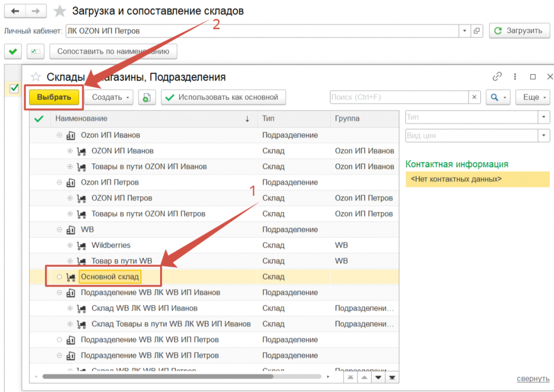Screen dimensions: 554x392
Task: Click the свернуть link
Action: pyautogui.click(x=532, y=378)
